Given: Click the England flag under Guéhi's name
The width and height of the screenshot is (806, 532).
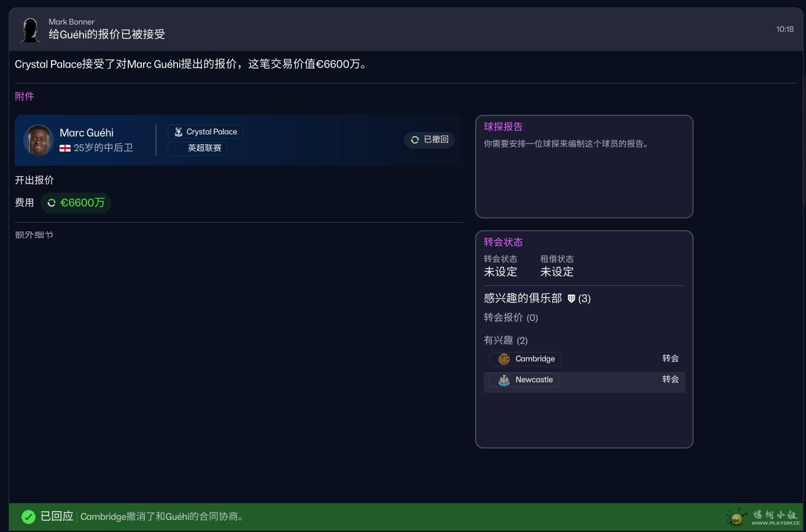Looking at the screenshot, I should [65, 148].
